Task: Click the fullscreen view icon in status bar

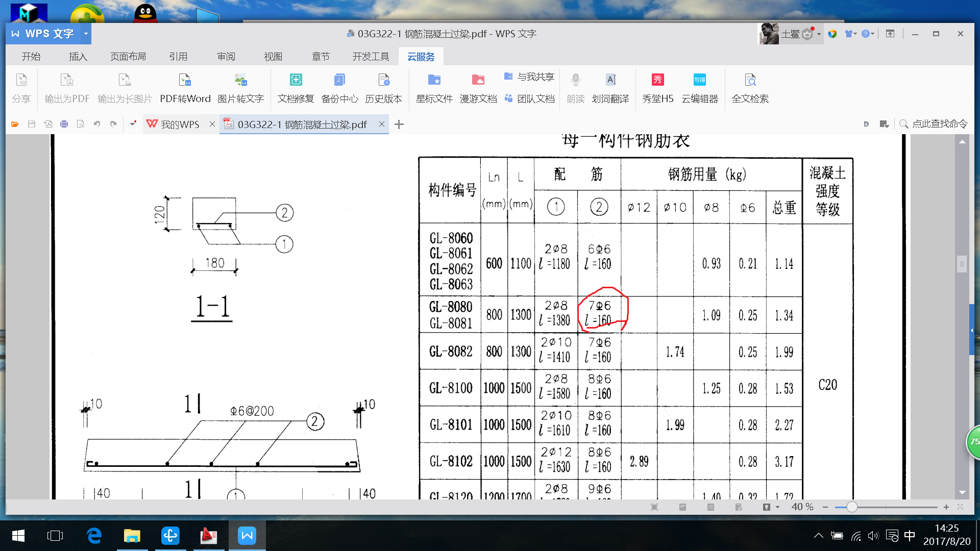Action: 654,507
